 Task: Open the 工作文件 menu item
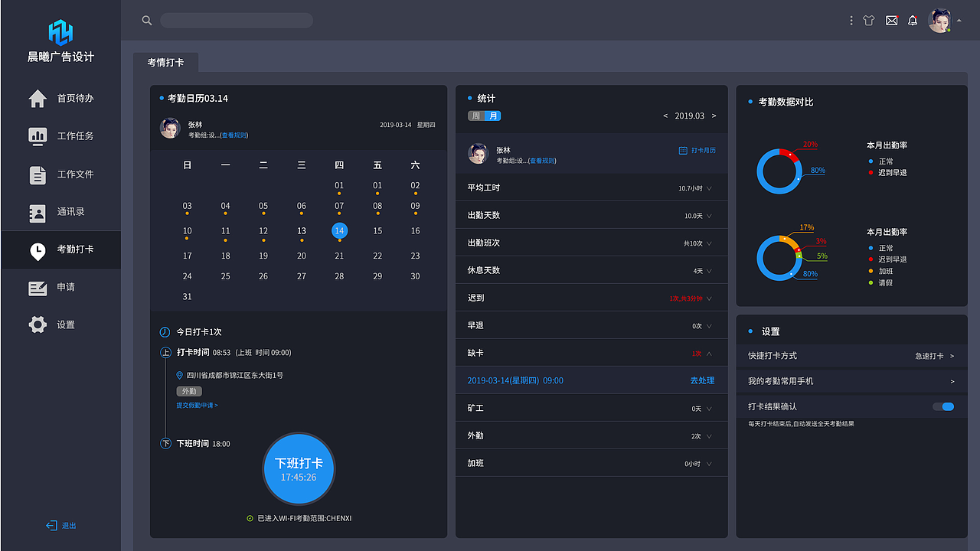pos(60,174)
